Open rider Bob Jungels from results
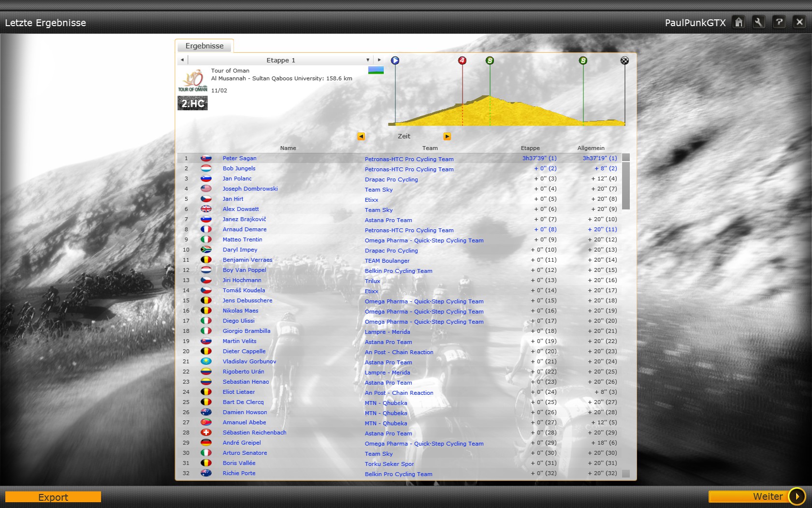Image resolution: width=812 pixels, height=508 pixels. click(239, 168)
